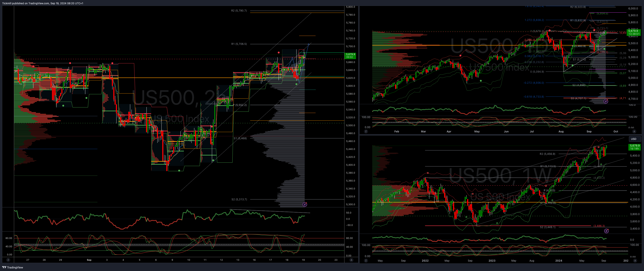This screenshot has height=271, width=644.
Task: Click the 19 date label on the 2h time axis
Action: [303, 260]
